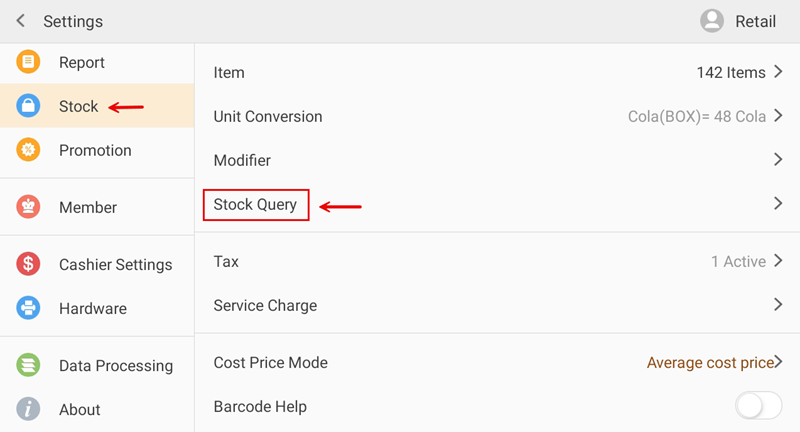The width and height of the screenshot is (800, 432).
Task: Expand the Unit Conversion chevron
Action: coord(777,116)
